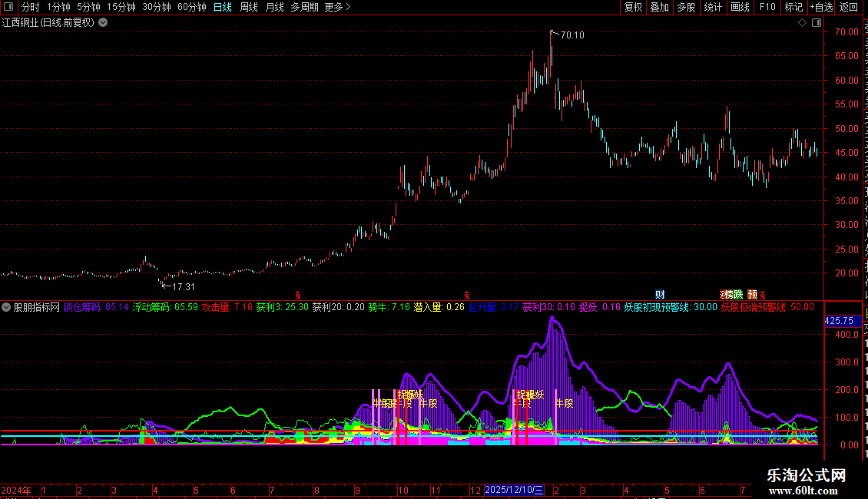The height and width of the screenshot is (499, 868).
Task: Open the 复权 adjustment option
Action: click(x=633, y=7)
